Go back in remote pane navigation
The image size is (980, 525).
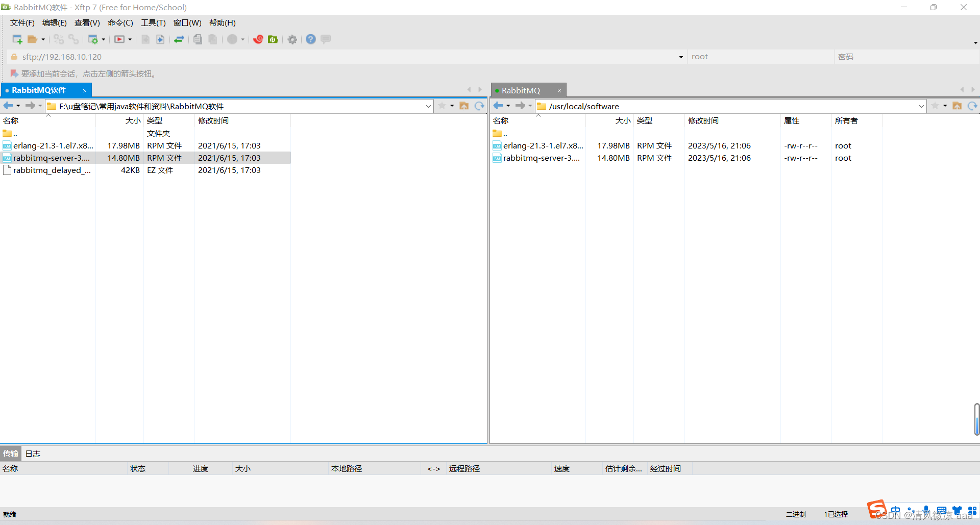click(x=498, y=106)
